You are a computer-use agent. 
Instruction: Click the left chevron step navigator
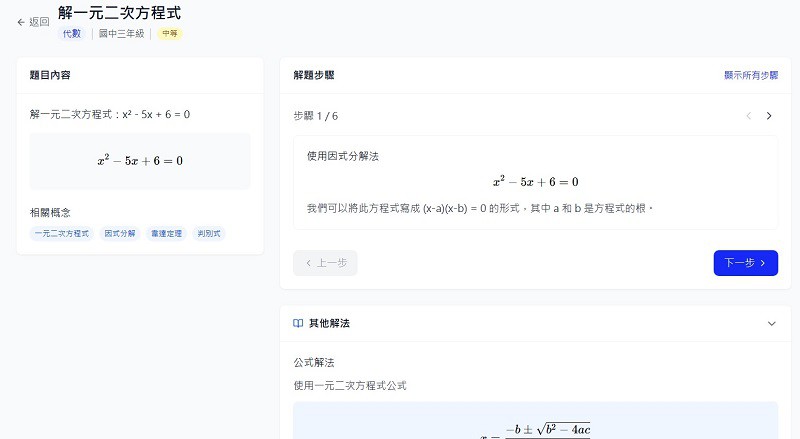748,116
